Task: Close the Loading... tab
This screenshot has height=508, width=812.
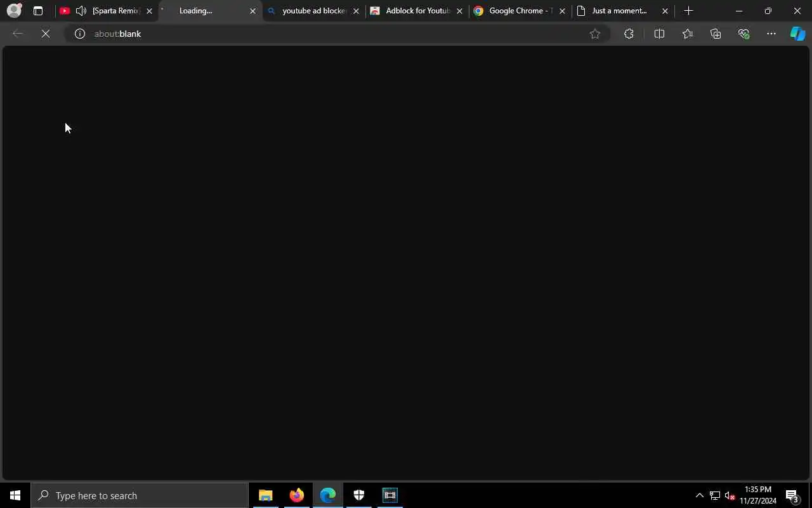Action: (252, 11)
